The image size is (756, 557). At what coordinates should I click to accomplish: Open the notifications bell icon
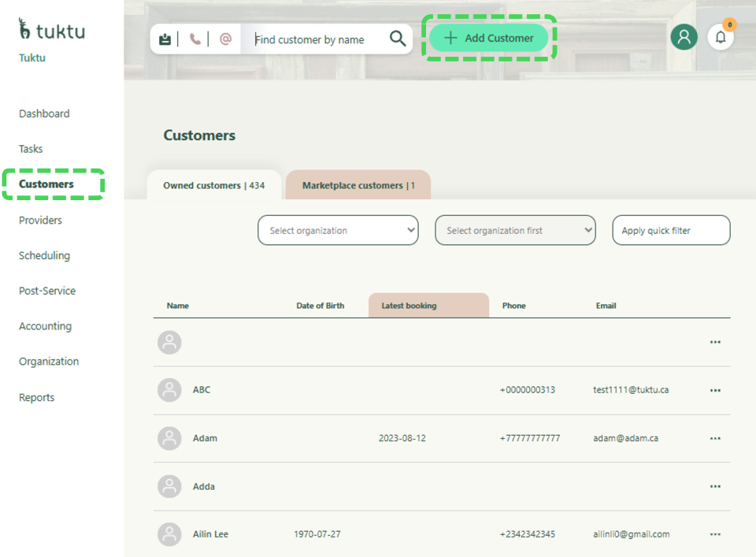[721, 37]
